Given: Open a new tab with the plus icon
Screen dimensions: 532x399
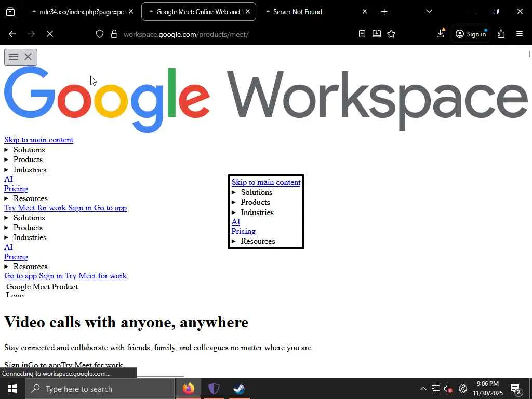Looking at the screenshot, I should tap(384, 12).
